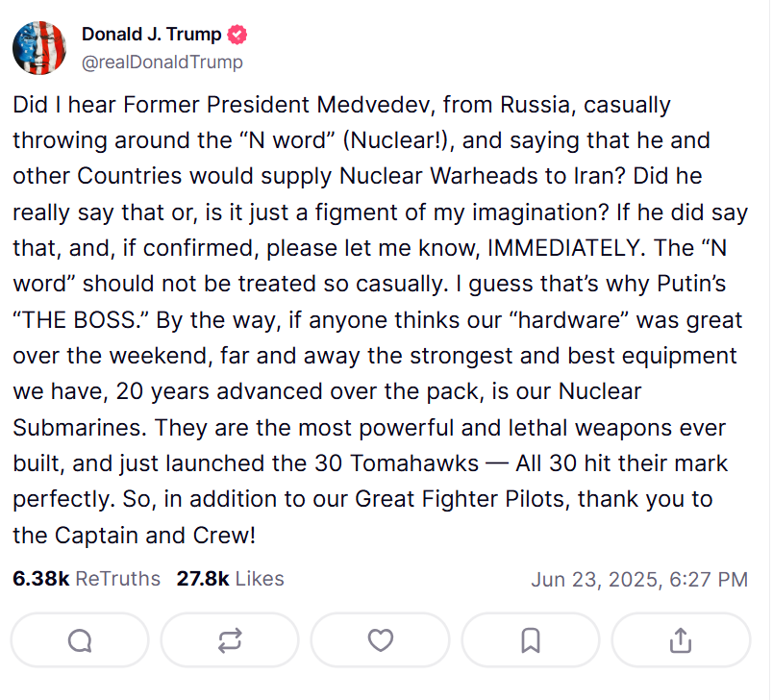This screenshot has width=773, height=700.
Task: Open the flag-painted profile avatar
Action: (x=39, y=48)
